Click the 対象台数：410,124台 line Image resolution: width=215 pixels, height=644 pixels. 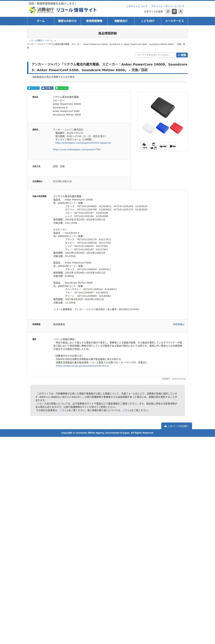65,223
